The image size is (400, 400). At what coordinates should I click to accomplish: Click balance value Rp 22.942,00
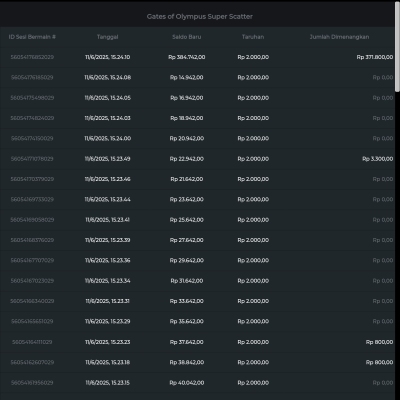(x=187, y=159)
